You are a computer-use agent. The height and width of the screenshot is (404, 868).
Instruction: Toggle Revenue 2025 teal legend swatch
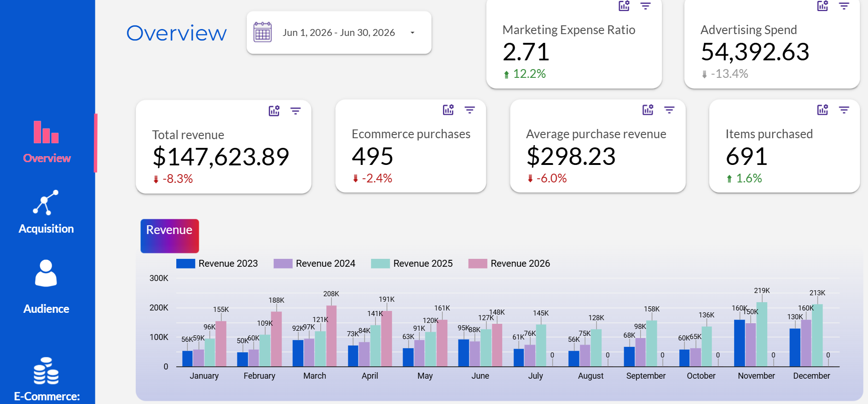pyautogui.click(x=380, y=263)
